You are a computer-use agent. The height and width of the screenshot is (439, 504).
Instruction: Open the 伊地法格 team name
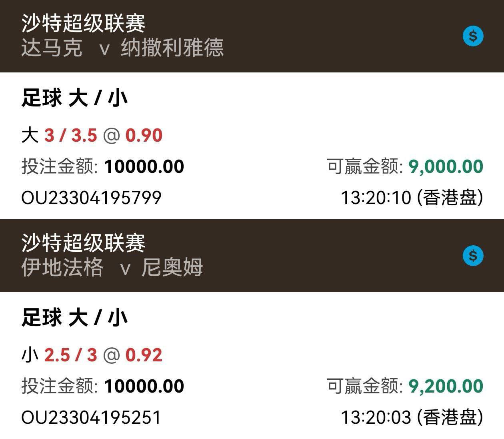tap(62, 267)
